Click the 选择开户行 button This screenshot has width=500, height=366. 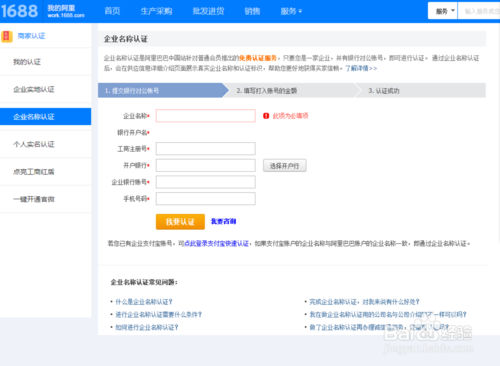[x=285, y=166]
